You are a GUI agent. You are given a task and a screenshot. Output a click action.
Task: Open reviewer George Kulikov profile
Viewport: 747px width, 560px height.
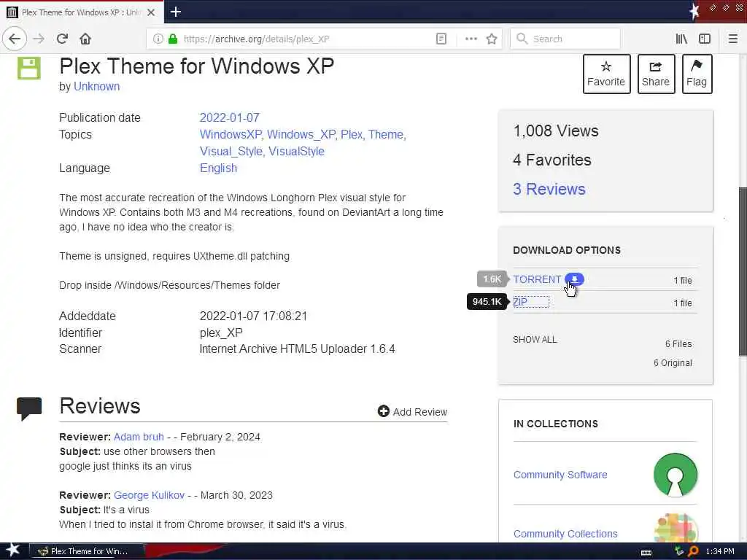[x=149, y=495]
